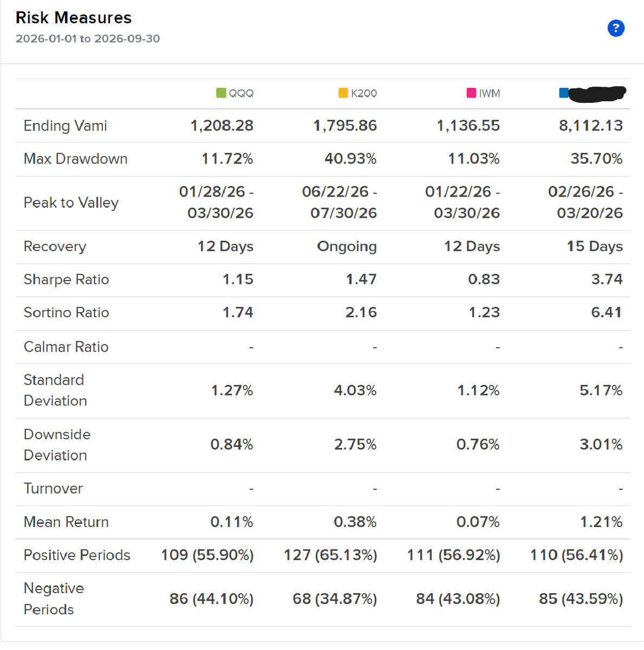Click Positive Periods value 111 (56.92%)
644x650 pixels.
pyautogui.click(x=454, y=555)
